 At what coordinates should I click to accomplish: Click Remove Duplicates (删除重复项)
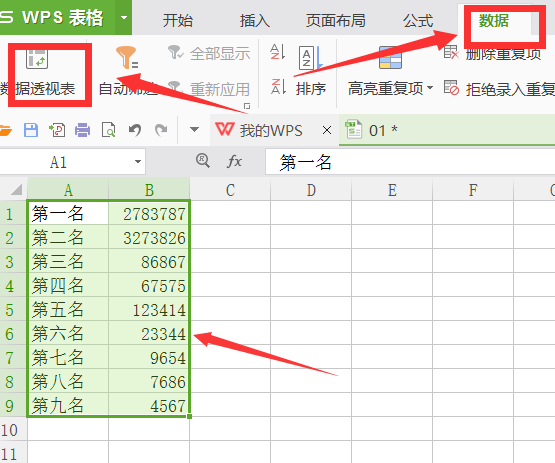[x=492, y=53]
